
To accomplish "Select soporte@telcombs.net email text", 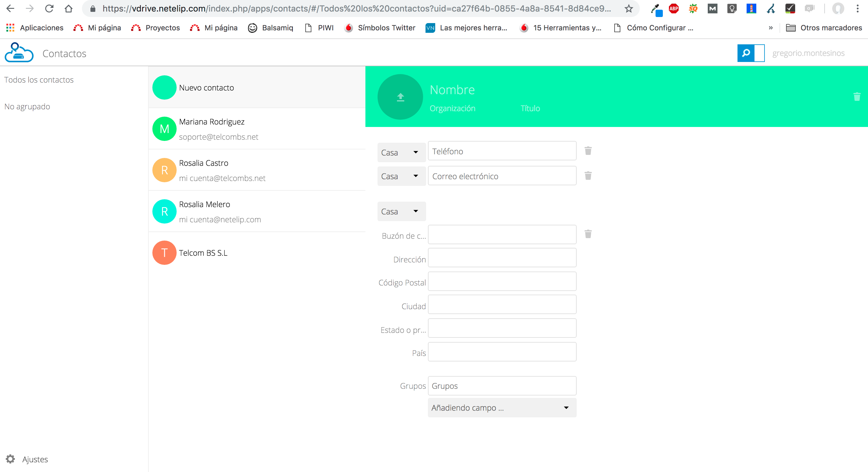I will [x=218, y=137].
